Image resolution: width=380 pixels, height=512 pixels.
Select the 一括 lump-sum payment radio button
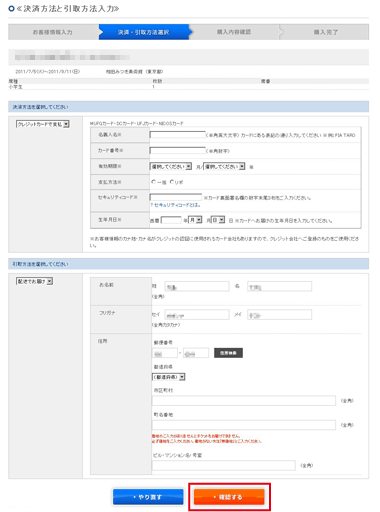click(153, 182)
